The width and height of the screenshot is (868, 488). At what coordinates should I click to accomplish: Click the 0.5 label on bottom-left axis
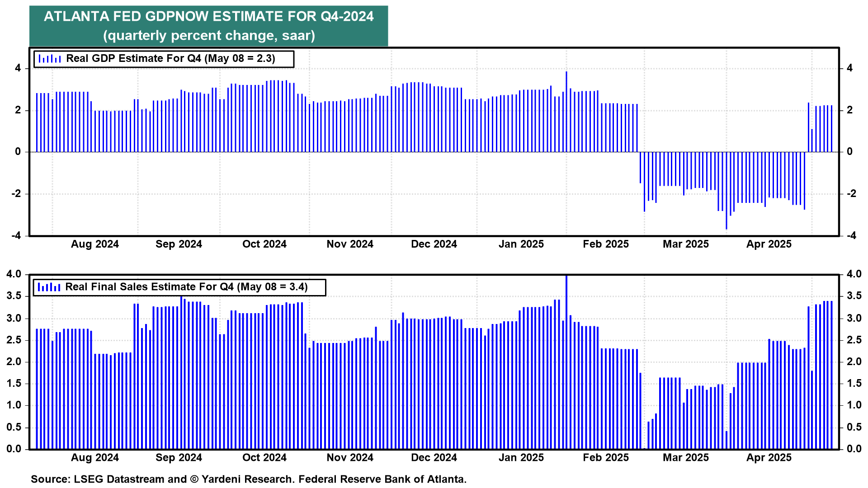point(14,427)
